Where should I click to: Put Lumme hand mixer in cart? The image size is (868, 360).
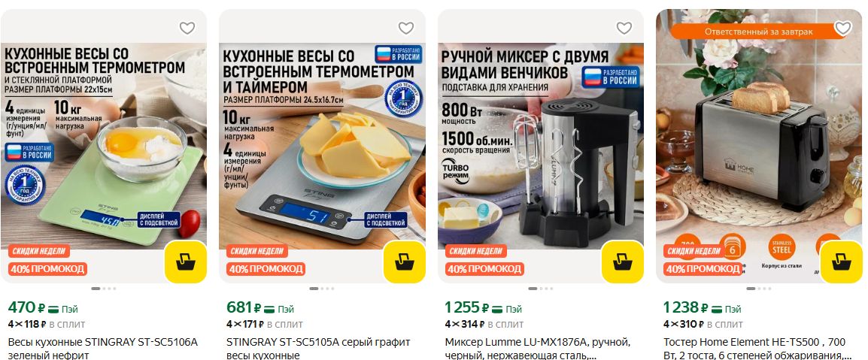[623, 262]
